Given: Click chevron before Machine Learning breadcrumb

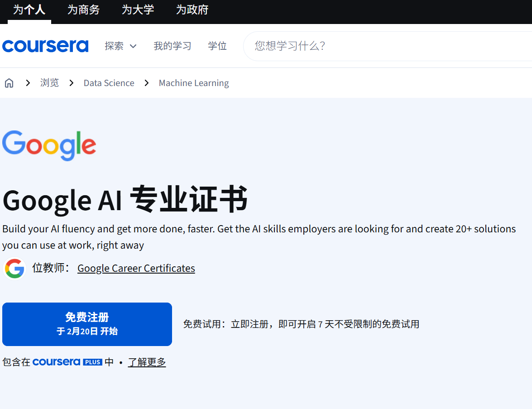Looking at the screenshot, I should pyautogui.click(x=147, y=83).
